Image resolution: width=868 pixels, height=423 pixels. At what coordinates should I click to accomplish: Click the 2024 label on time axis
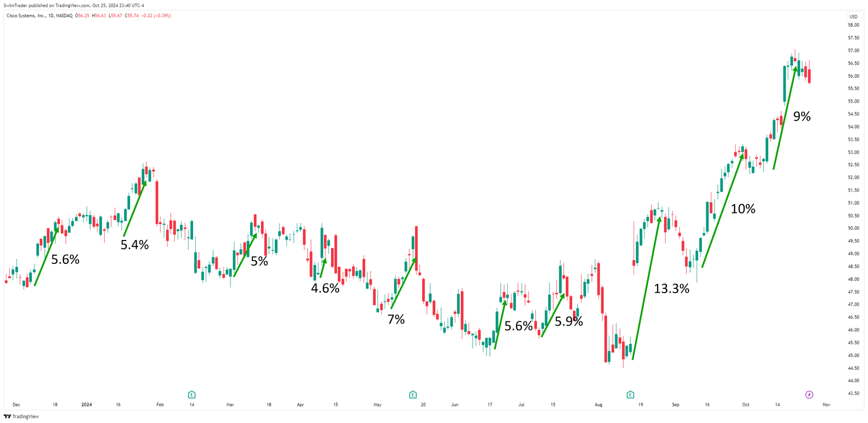87,405
